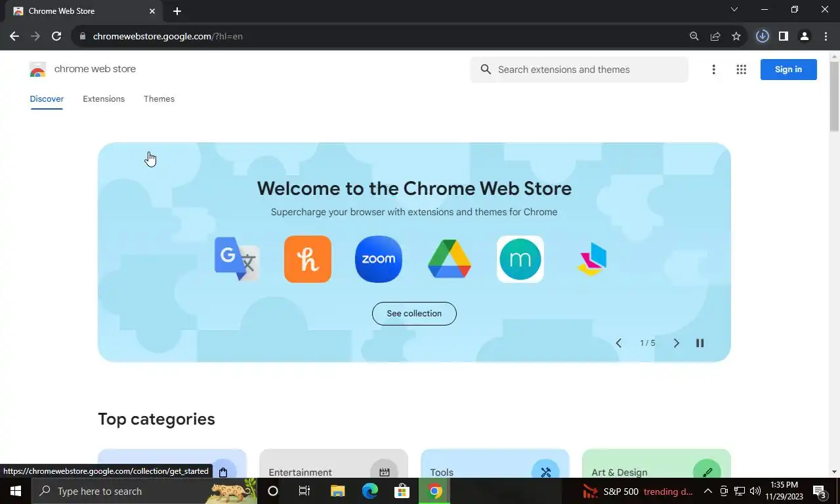Click the Entertainment category icon
This screenshot has width=840, height=504.
pos(384,472)
